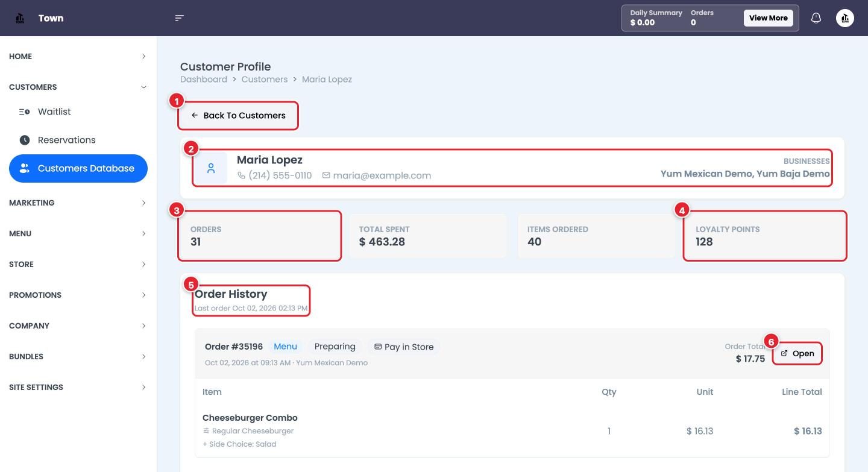868x472 pixels.
Task: Expand the MENU sidebar section
Action: [78, 233]
